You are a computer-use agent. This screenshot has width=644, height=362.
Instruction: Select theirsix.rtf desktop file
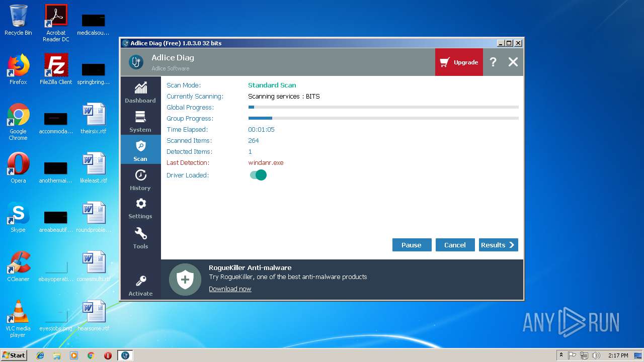click(x=94, y=119)
